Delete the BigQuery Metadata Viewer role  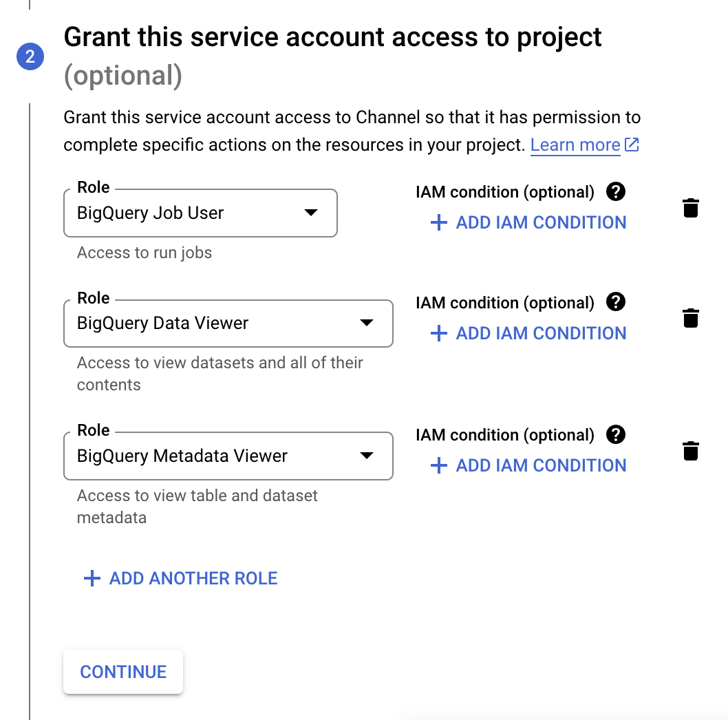[x=692, y=451]
